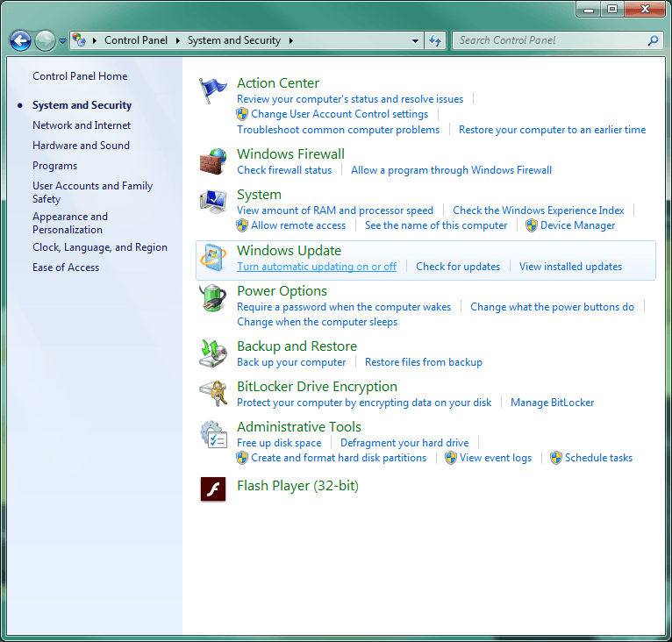Expand arrow after System and Security breadcrumb
The width and height of the screenshot is (672, 642).
(x=291, y=40)
